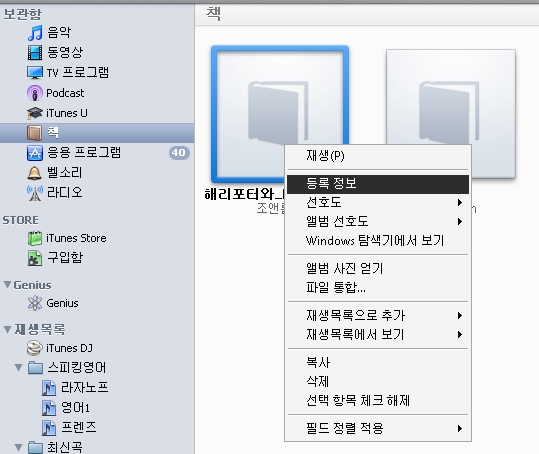Open the TV 프로그램 monitor icon

click(x=35, y=73)
